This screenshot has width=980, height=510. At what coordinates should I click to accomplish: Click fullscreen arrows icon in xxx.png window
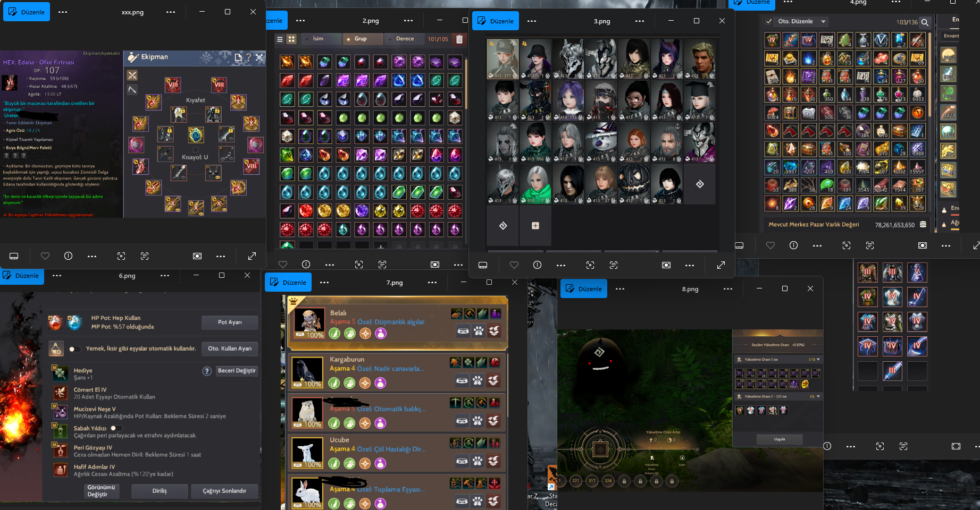(x=252, y=256)
